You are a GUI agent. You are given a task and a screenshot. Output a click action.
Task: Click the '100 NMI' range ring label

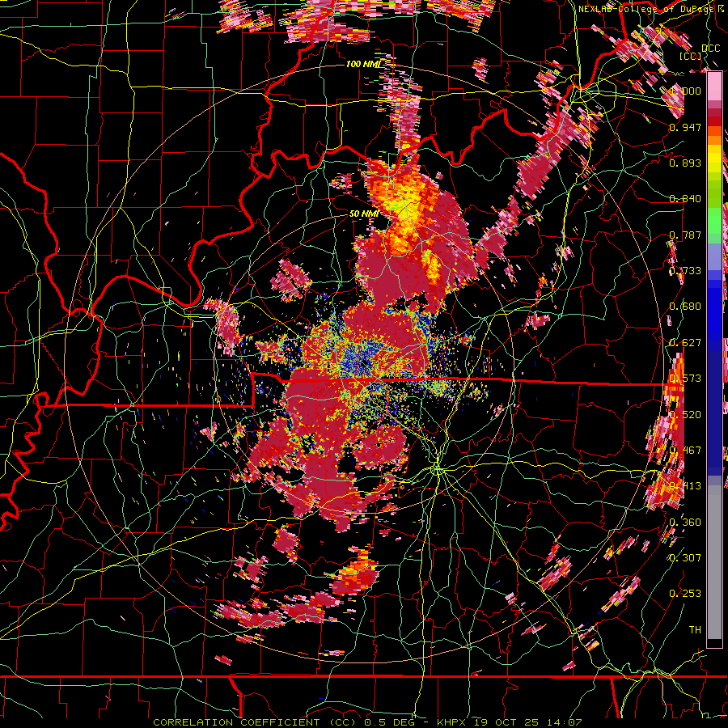pos(363,64)
